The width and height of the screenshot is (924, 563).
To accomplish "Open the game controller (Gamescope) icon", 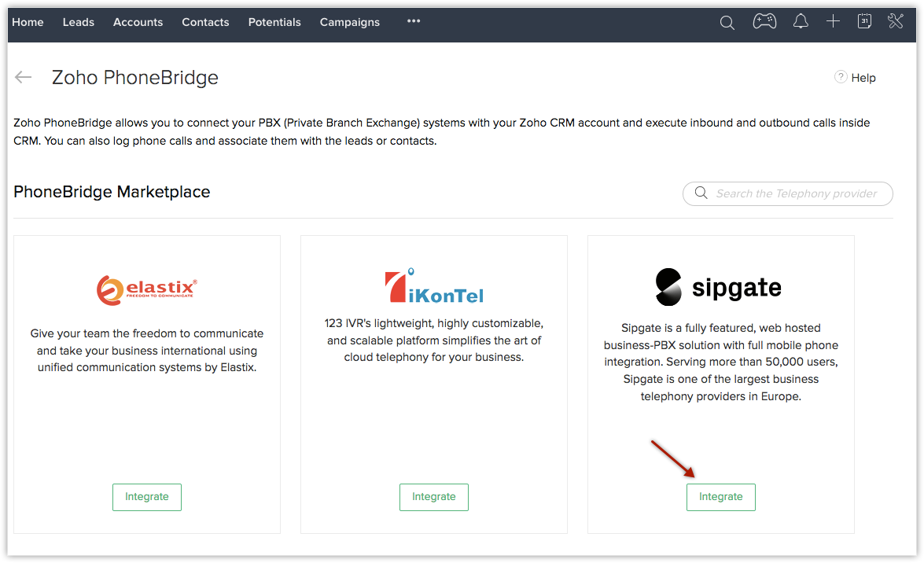I will (764, 22).
